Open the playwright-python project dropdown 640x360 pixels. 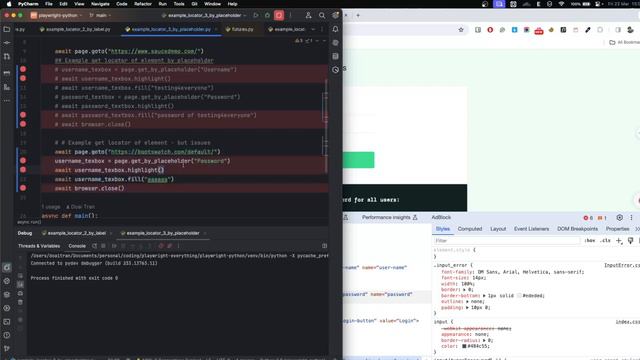tap(56, 16)
